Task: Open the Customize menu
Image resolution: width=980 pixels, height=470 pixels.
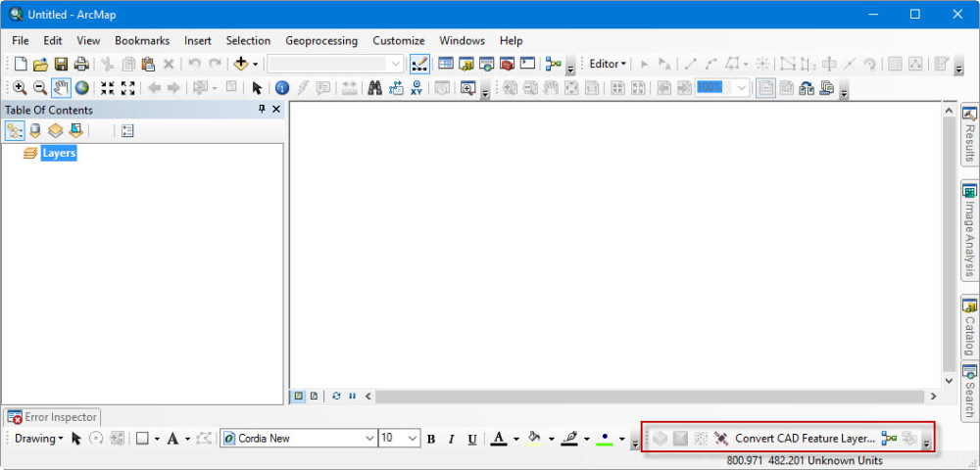Action: pos(399,40)
